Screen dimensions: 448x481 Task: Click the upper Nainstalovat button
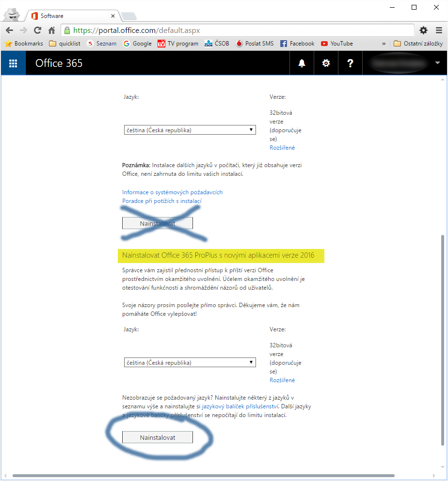coord(158,223)
